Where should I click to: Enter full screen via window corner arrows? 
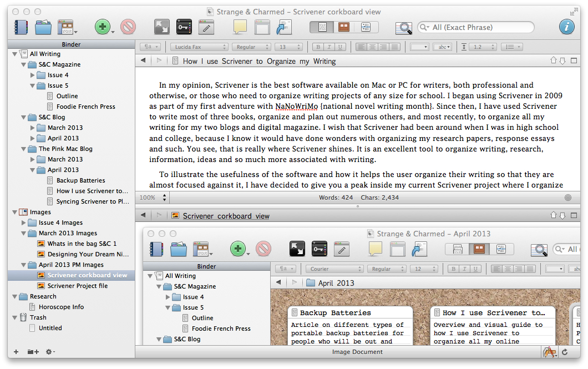point(574,12)
